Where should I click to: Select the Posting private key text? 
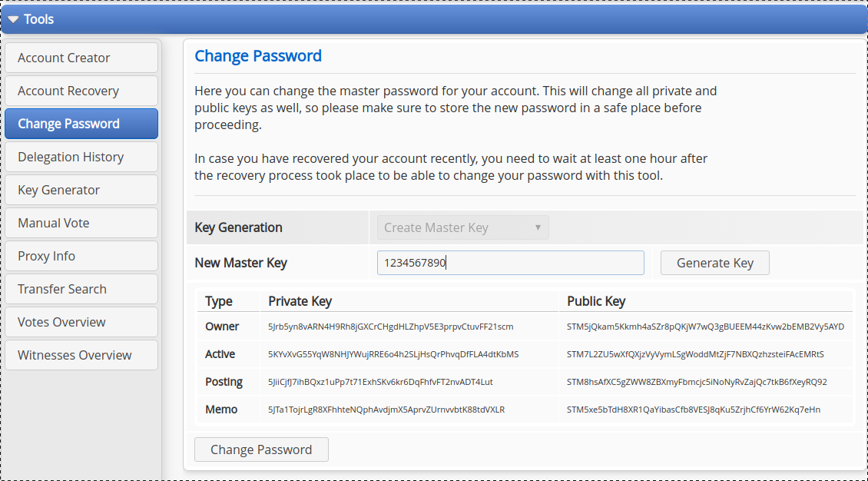(x=380, y=382)
